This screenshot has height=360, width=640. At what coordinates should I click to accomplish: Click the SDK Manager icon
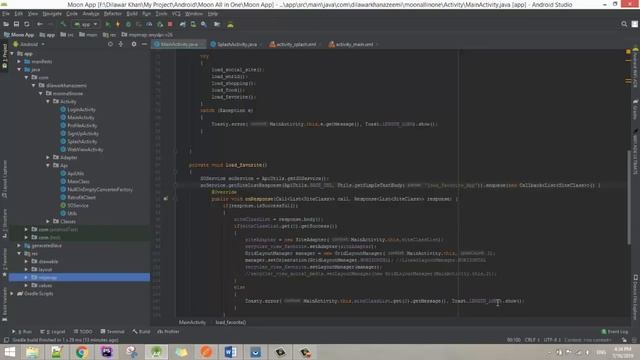click(x=204, y=24)
